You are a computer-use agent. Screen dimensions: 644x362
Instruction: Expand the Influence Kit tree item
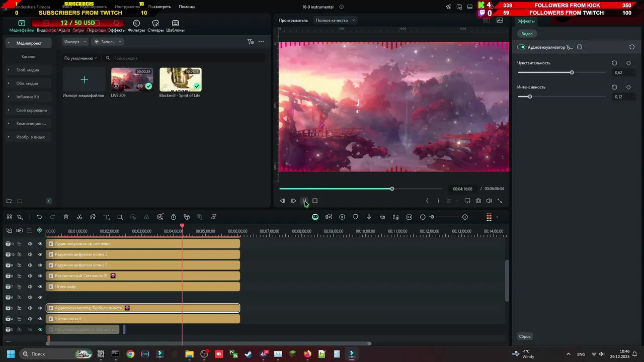point(8,97)
